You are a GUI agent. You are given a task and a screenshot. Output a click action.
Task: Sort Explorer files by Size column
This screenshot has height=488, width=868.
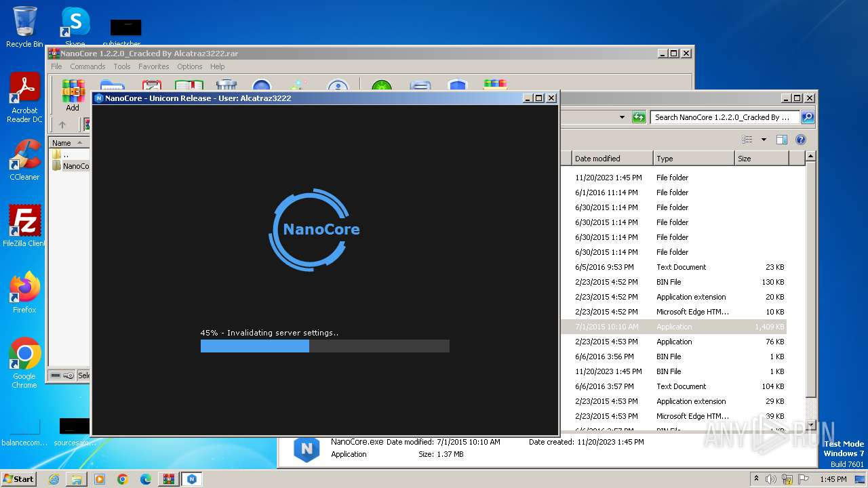click(x=762, y=159)
